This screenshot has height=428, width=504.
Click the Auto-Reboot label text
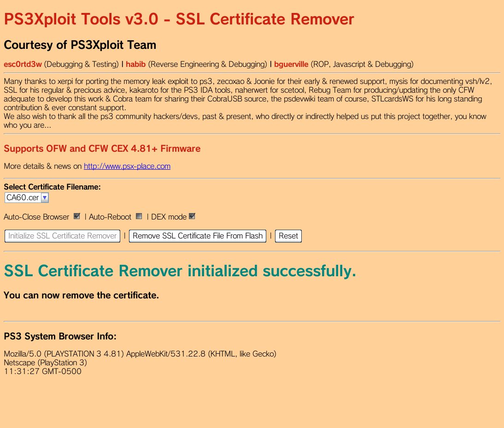click(110, 217)
